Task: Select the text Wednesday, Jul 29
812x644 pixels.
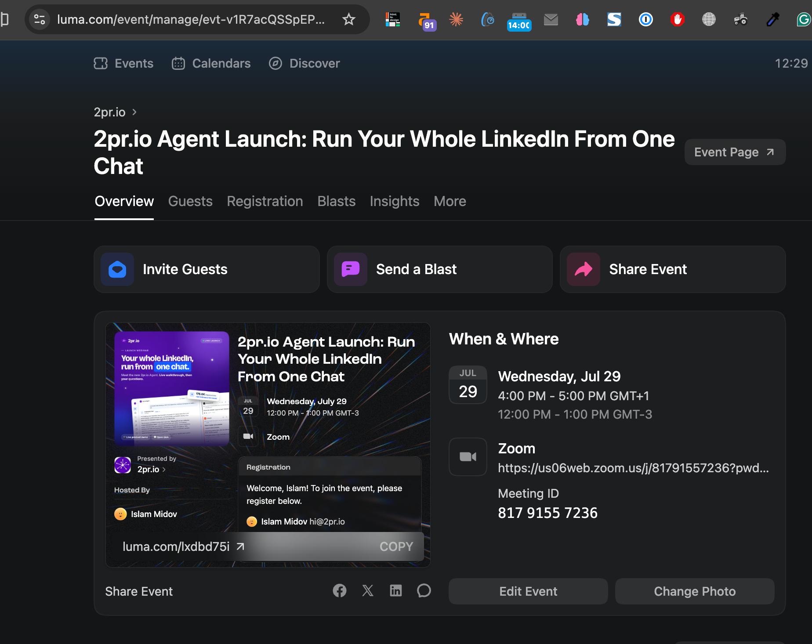Action: point(559,376)
